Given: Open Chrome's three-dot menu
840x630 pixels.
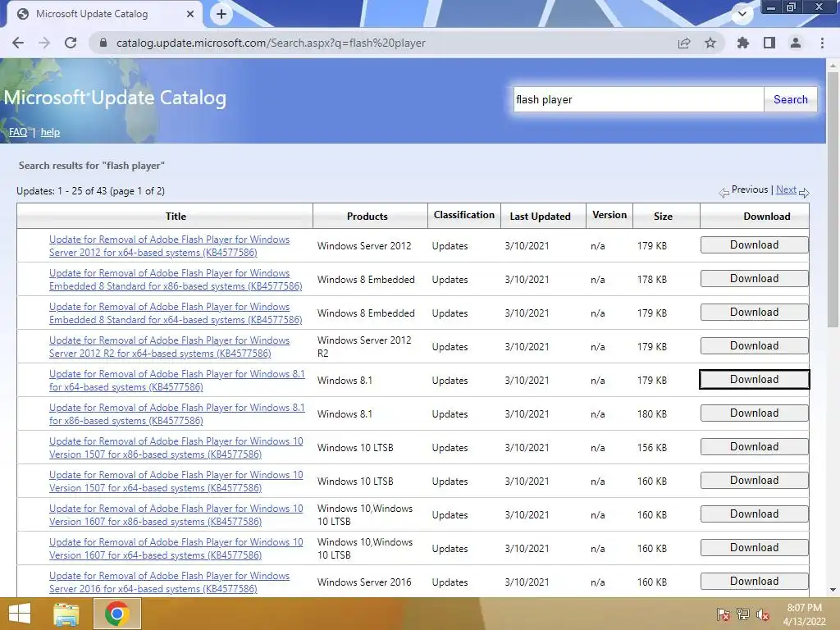Looking at the screenshot, I should (822, 43).
